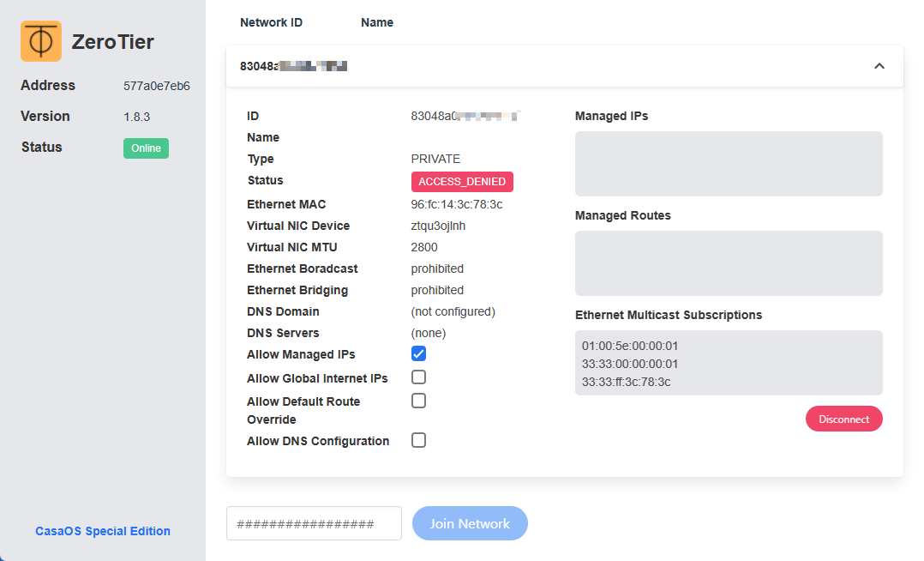Image resolution: width=924 pixels, height=561 pixels.
Task: Select multicast entry 33:33:00:00:00:01
Action: tap(630, 364)
